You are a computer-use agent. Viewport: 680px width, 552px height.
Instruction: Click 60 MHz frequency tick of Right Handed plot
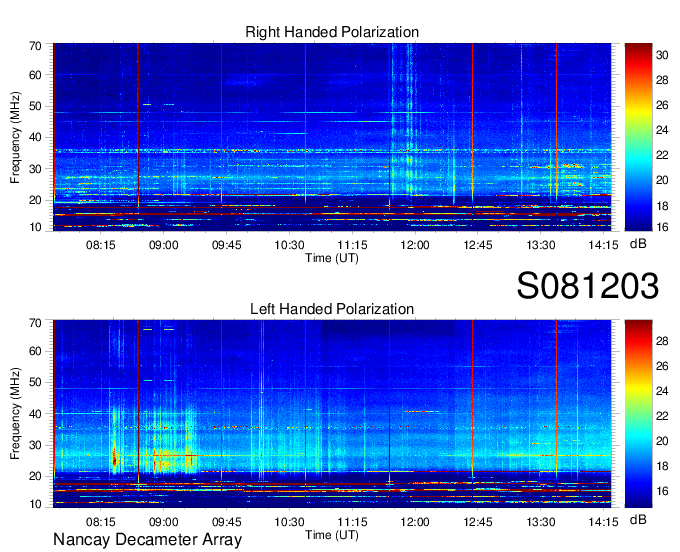pyautogui.click(x=35, y=75)
